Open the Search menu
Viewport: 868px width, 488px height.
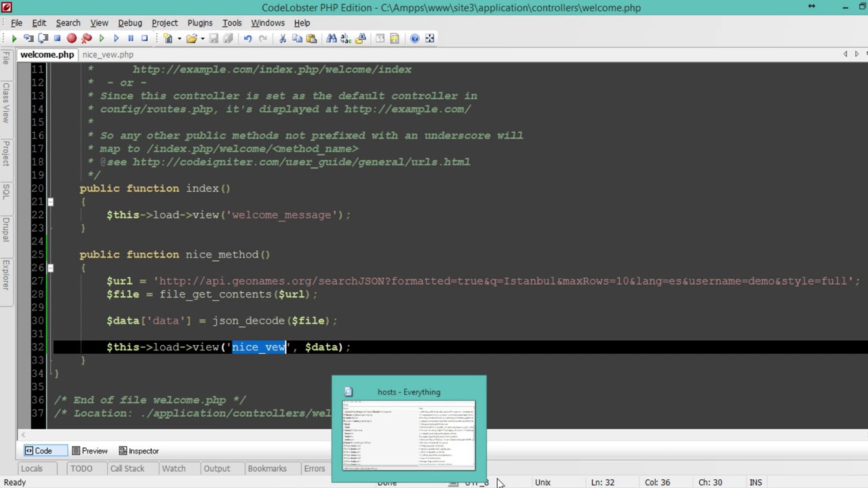click(x=68, y=23)
